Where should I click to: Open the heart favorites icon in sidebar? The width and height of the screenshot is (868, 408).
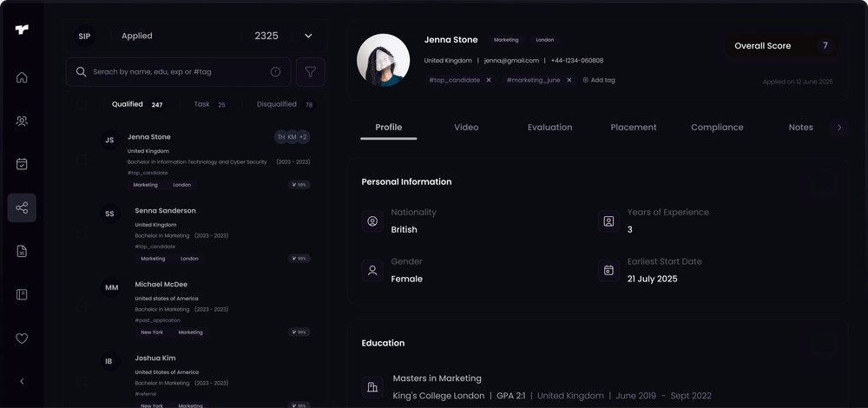click(x=22, y=339)
